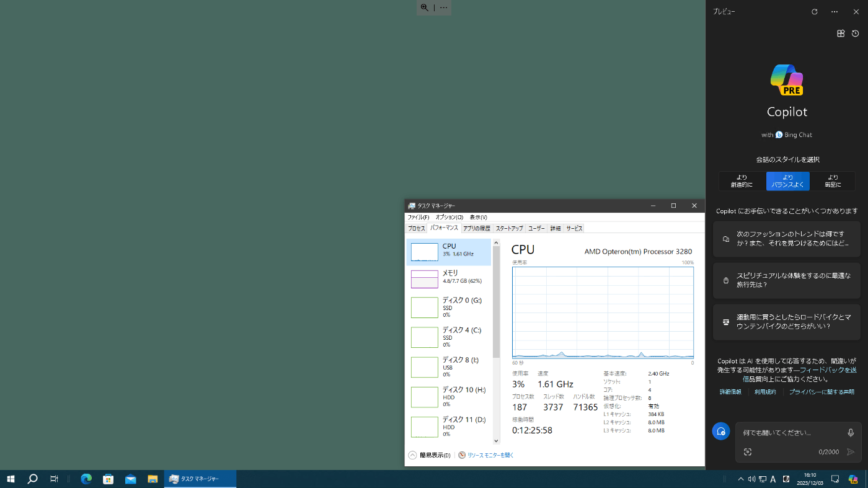Open File Explorer from the taskbar

(x=153, y=479)
